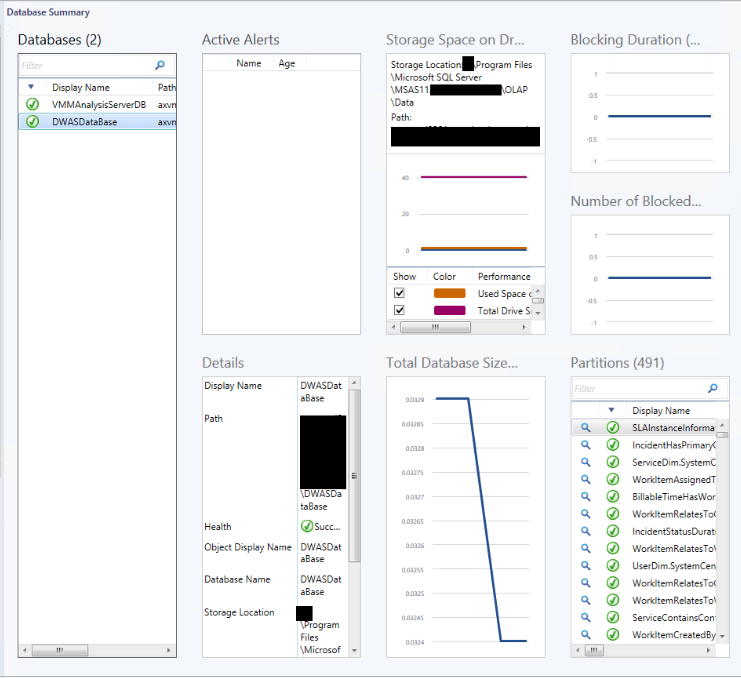Click the green health icon beside DWASDataBase
Image resolution: width=741 pixels, height=678 pixels.
(32, 122)
